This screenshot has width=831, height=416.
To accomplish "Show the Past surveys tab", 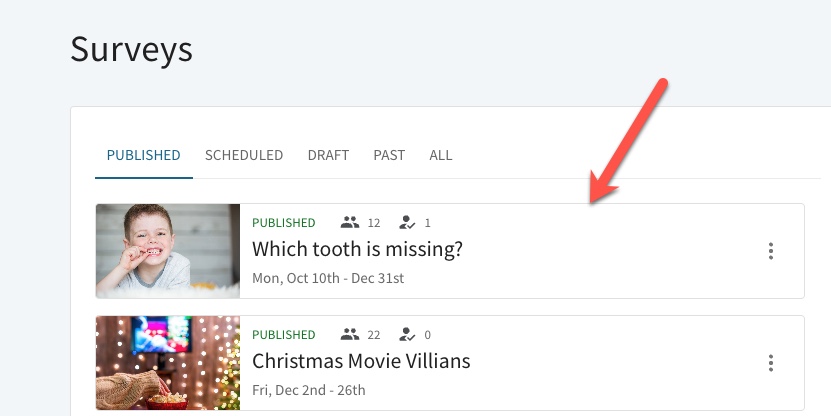I will (389, 155).
